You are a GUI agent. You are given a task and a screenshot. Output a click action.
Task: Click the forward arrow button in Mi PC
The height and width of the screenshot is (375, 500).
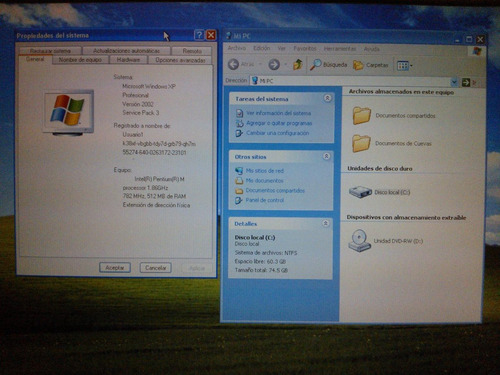coord(274,64)
